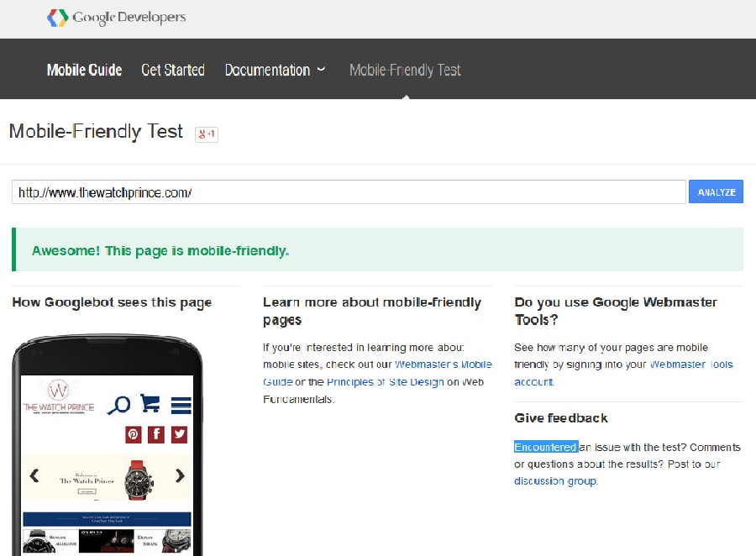Click the Google Developers logo
The height and width of the screenshot is (556, 756).
[116, 18]
